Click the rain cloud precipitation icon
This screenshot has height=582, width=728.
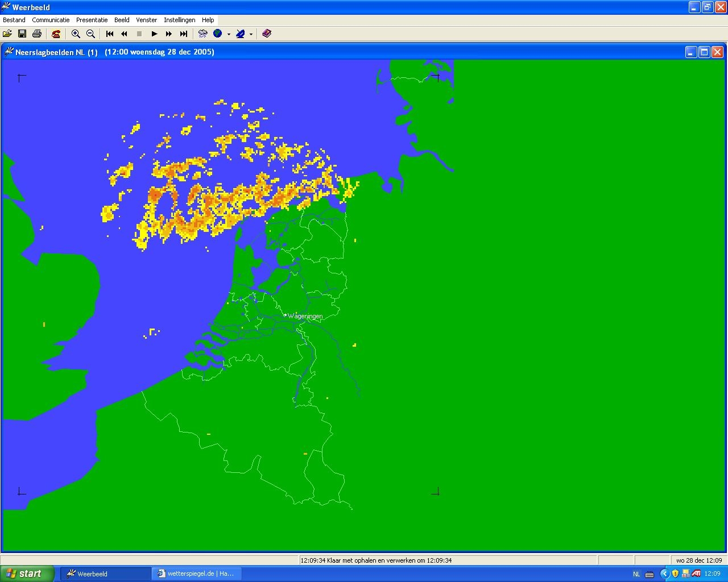[x=202, y=34]
